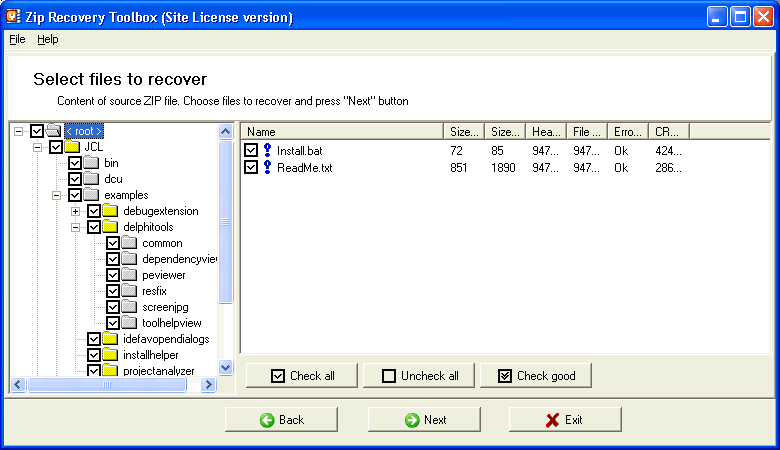The image size is (780, 450).
Task: Expand the debugextension tree node
Action: [x=75, y=211]
